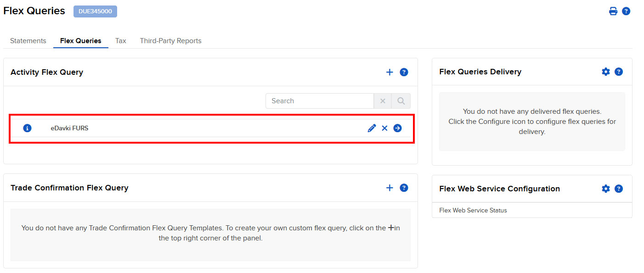Go to Third-Party Reports tab

pyautogui.click(x=171, y=41)
